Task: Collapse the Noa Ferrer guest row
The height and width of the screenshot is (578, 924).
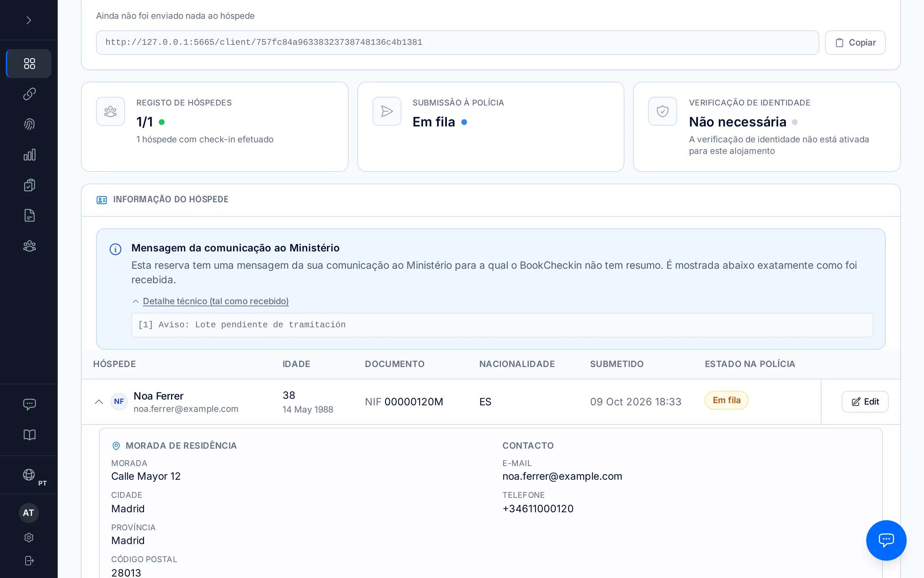Action: (99, 401)
